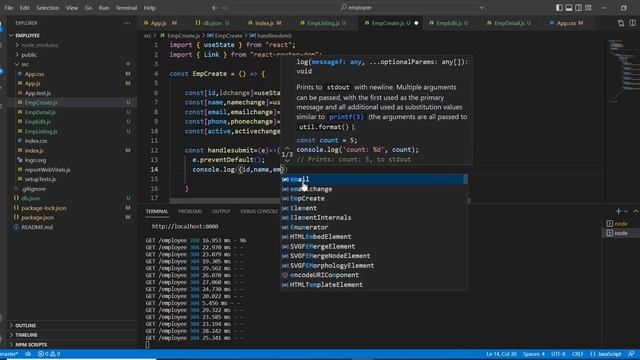Expand the node_modules folder
The height and width of the screenshot is (360, 640).
tap(40, 45)
